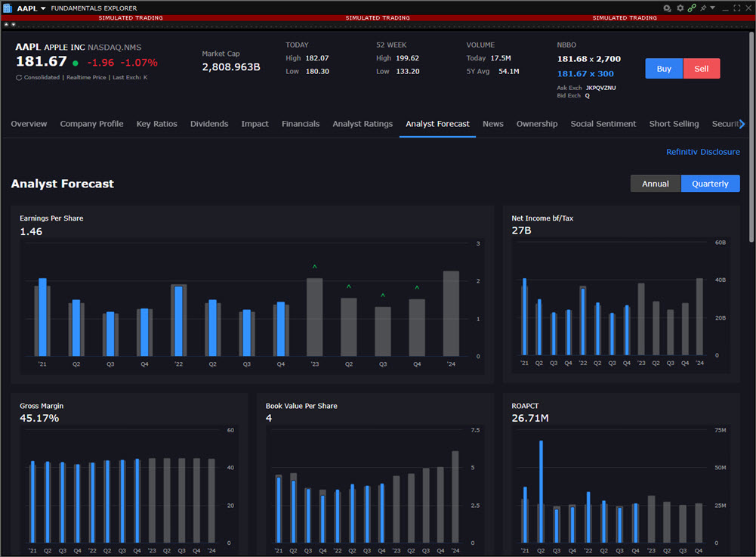
Task: Click the green caret above the 2023 Q2 EPS bar
Action: [349, 286]
